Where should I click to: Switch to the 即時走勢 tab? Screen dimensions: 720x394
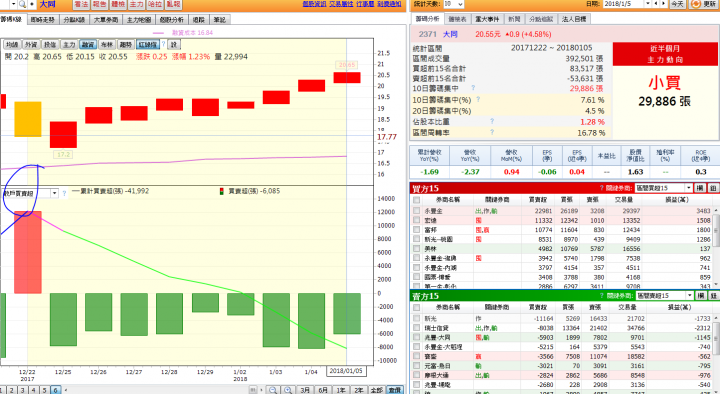[x=42, y=20]
